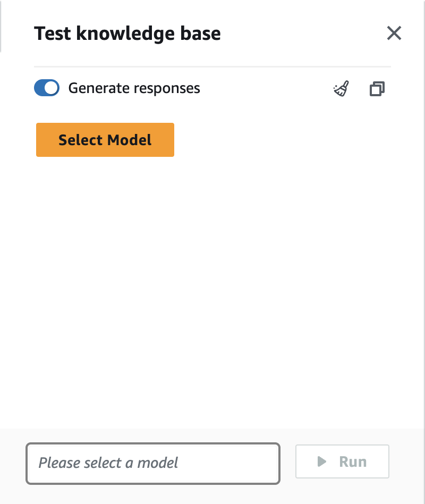Disable response generation using the blue switch
Image resolution: width=425 pixels, height=504 pixels.
pyautogui.click(x=47, y=88)
